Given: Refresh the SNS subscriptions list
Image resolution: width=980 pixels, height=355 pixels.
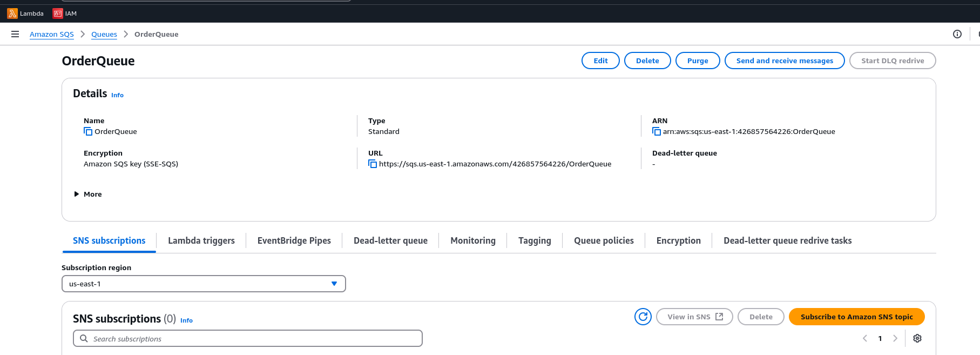Looking at the screenshot, I should [x=643, y=317].
